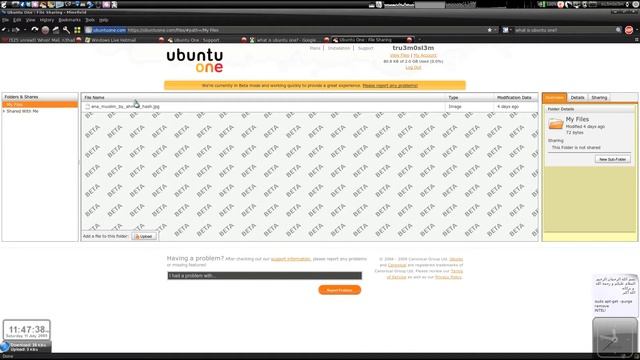Bookmark this page with the star icon
640x360 pixels.
click(x=489, y=30)
